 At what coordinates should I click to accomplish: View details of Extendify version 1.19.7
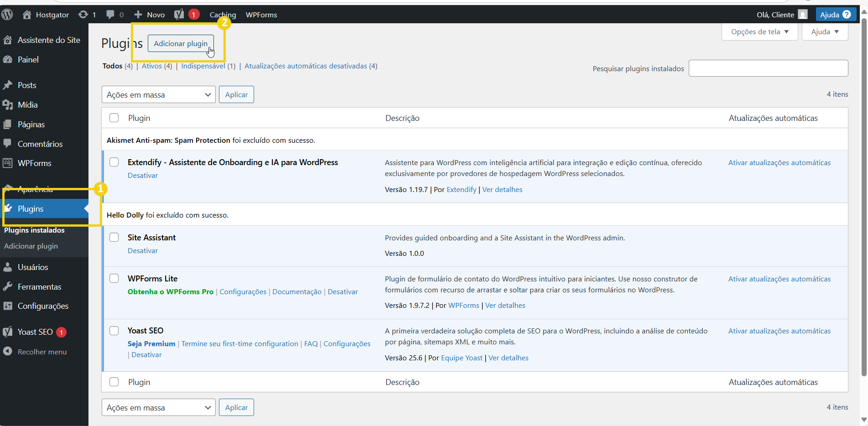pos(502,190)
